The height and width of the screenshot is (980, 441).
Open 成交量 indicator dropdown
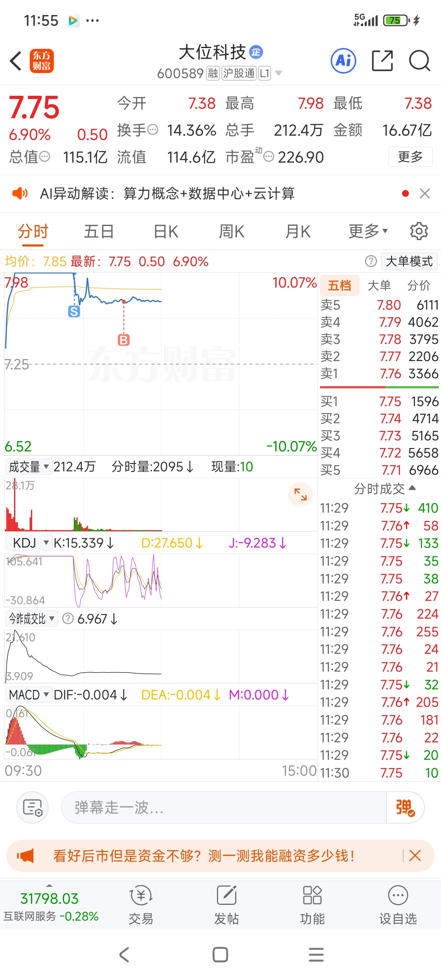click(28, 466)
